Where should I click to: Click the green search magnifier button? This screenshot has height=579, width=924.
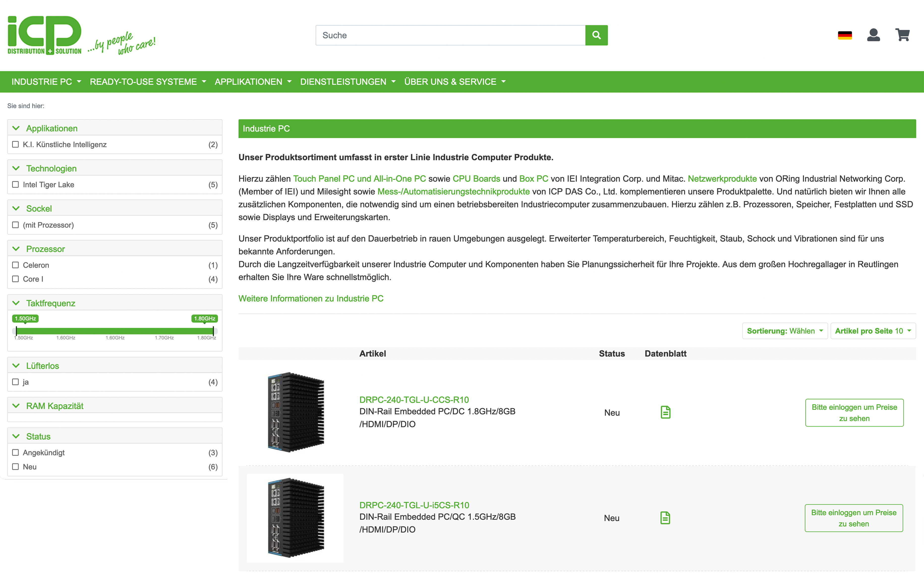pyautogui.click(x=596, y=35)
